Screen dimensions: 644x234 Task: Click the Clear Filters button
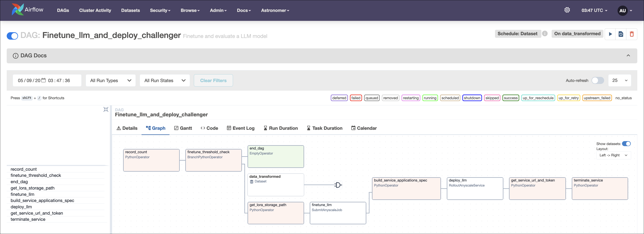(x=213, y=80)
